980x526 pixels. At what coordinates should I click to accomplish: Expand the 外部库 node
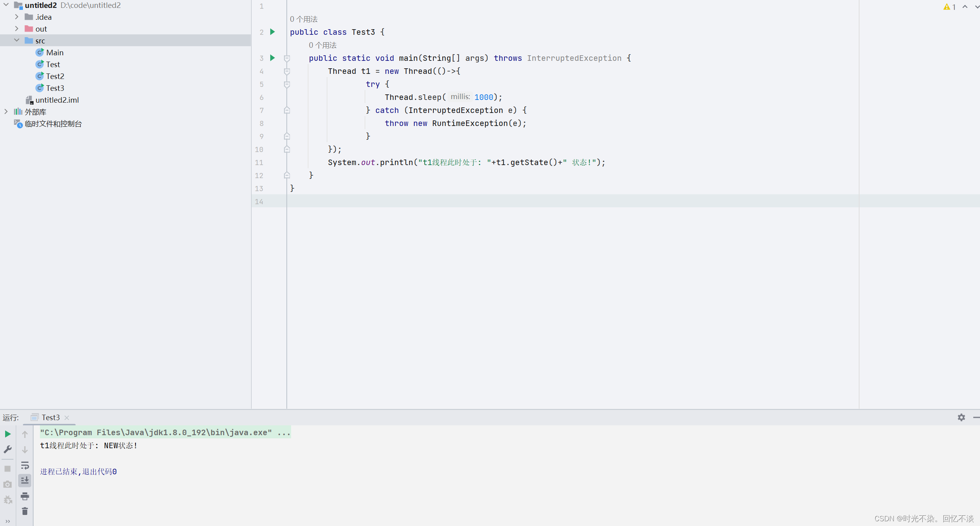[6, 112]
